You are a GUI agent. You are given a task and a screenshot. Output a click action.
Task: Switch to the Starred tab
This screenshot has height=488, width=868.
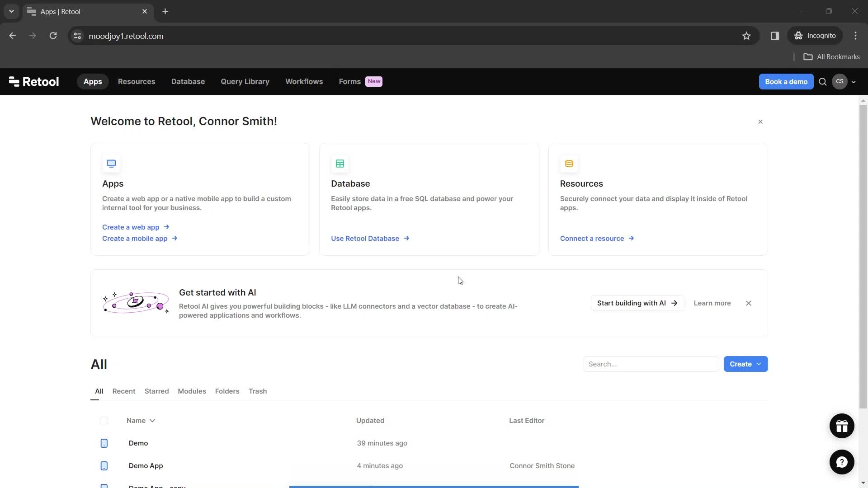coord(156,391)
